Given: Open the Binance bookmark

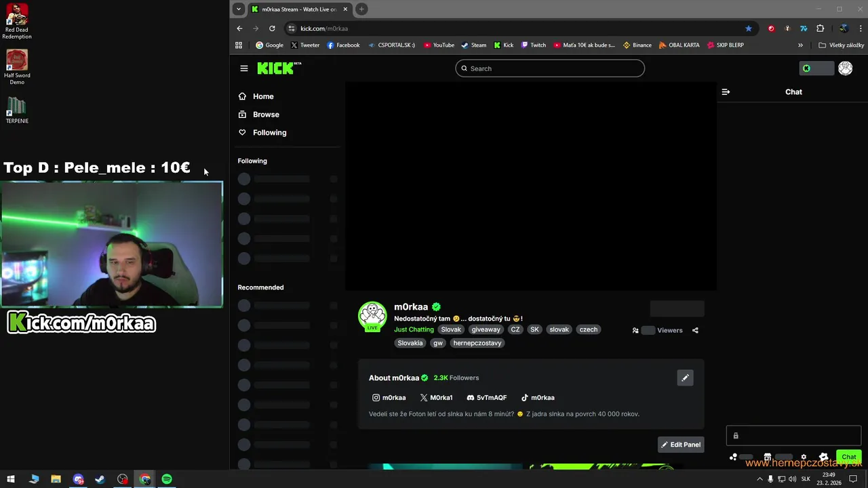Looking at the screenshot, I should [x=637, y=45].
